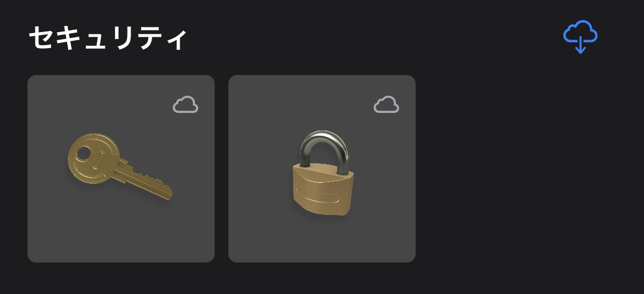This screenshot has width=644, height=294.
Task: Click the download icon beside the セキュリティ title
Action: [580, 37]
